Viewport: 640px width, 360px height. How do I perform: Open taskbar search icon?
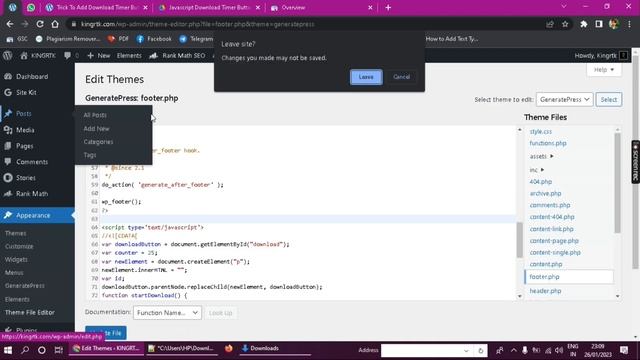point(25,350)
